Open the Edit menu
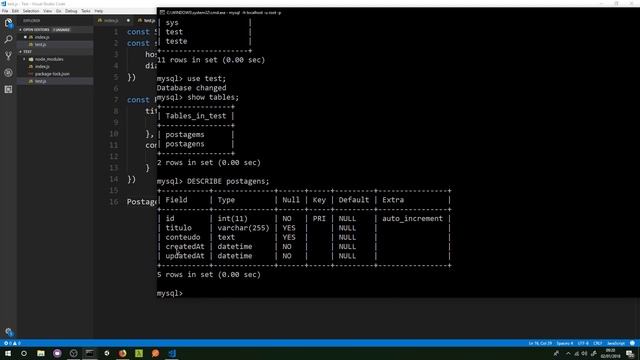The width and height of the screenshot is (640, 360). [15, 11]
